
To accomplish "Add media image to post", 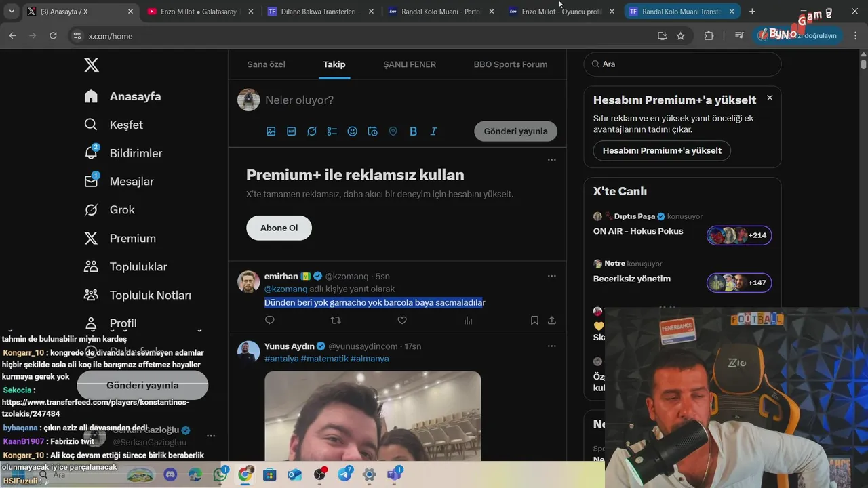I will pos(271,131).
